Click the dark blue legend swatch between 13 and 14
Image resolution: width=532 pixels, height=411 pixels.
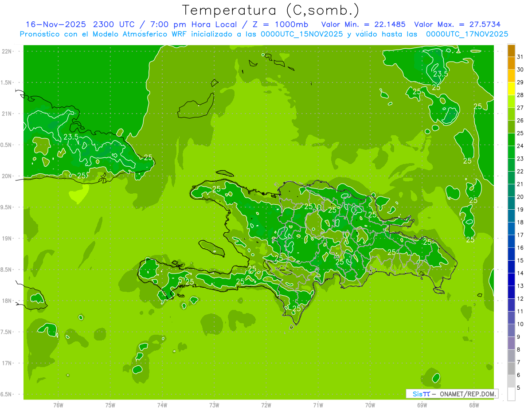tap(511, 280)
